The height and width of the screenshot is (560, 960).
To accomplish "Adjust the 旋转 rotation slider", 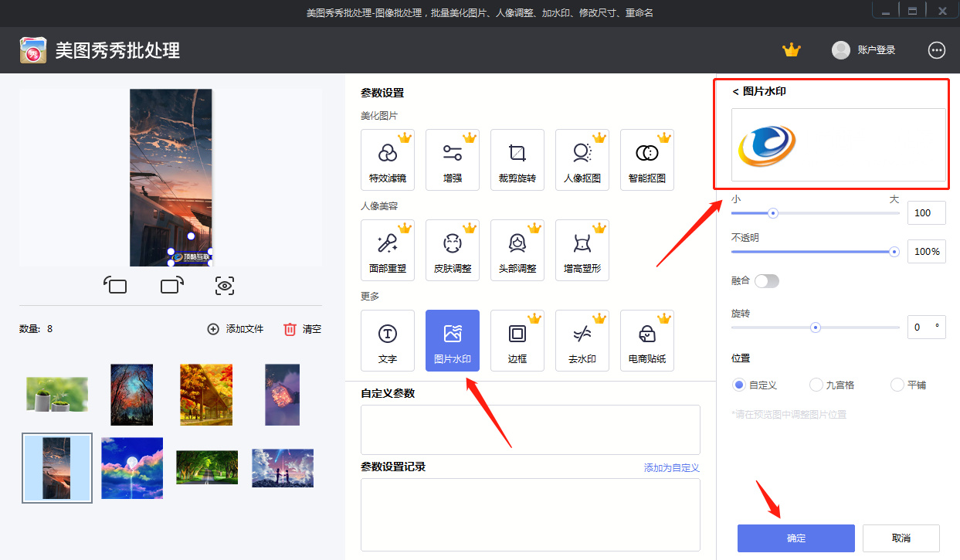I will [816, 328].
